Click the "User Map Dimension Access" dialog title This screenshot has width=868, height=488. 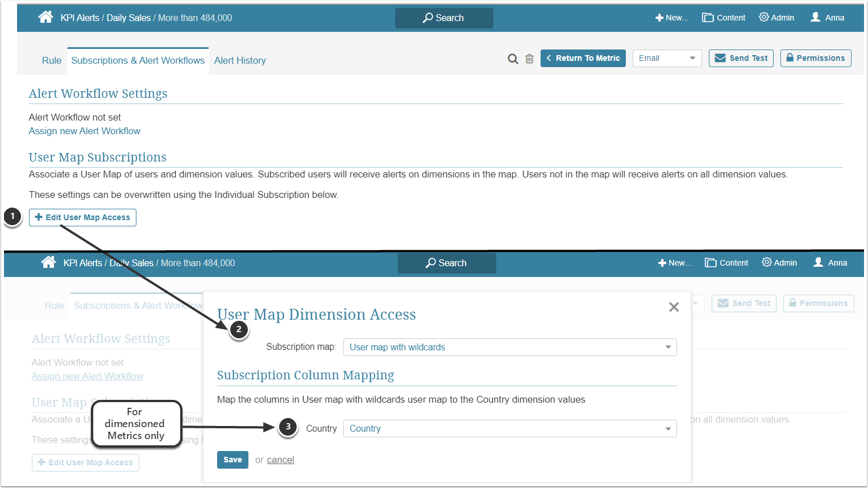coord(317,315)
